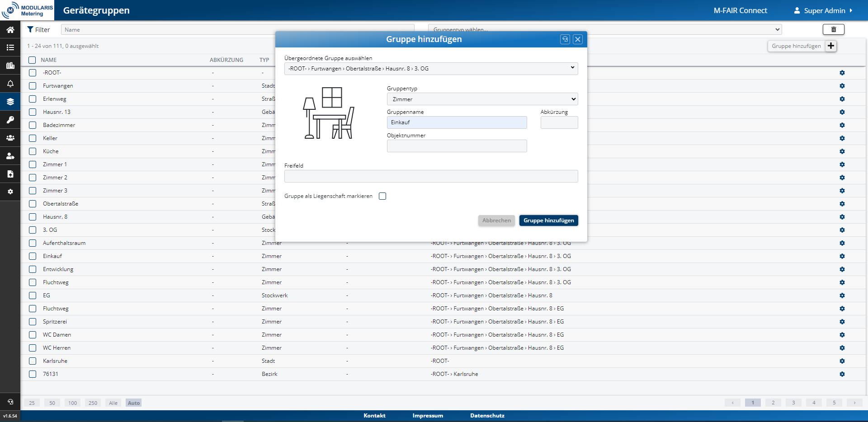This screenshot has height=422, width=868.
Task: Click the plus icon beside Gruppe hinzufügen
Action: pos(831,46)
